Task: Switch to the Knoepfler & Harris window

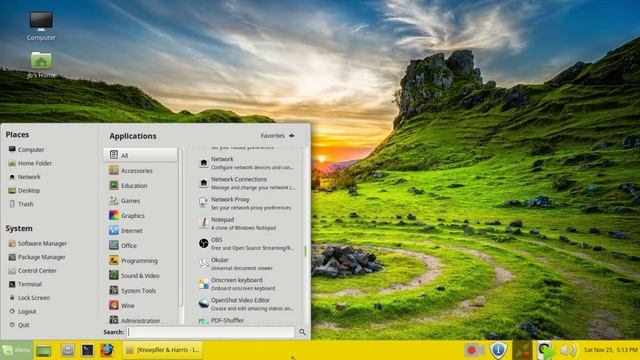Action: (162, 350)
